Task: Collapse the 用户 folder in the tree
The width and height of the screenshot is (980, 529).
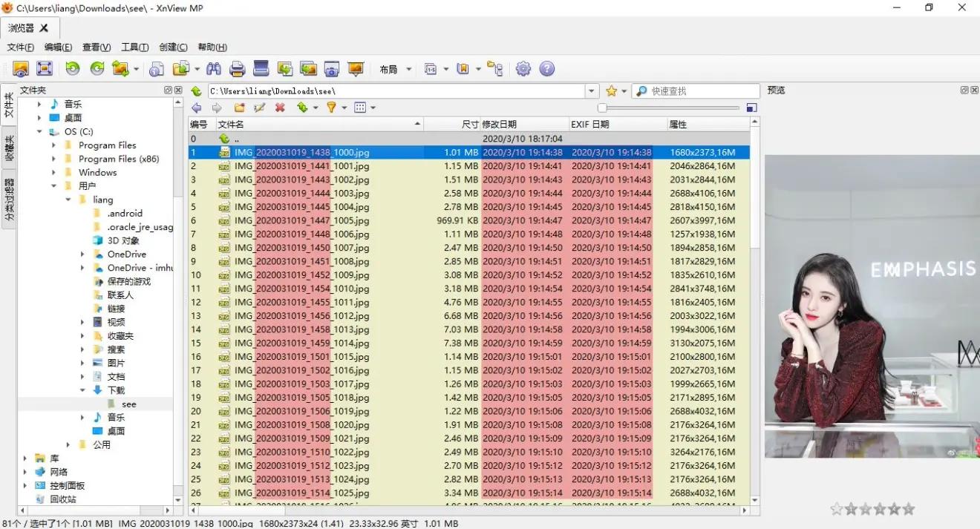Action: [x=53, y=185]
